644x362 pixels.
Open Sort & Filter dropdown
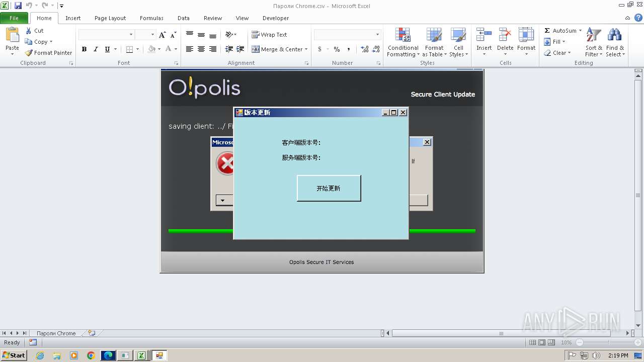594,42
